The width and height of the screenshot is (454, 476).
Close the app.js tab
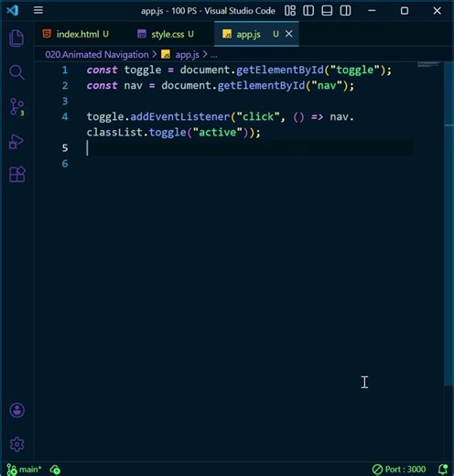pyautogui.click(x=288, y=34)
